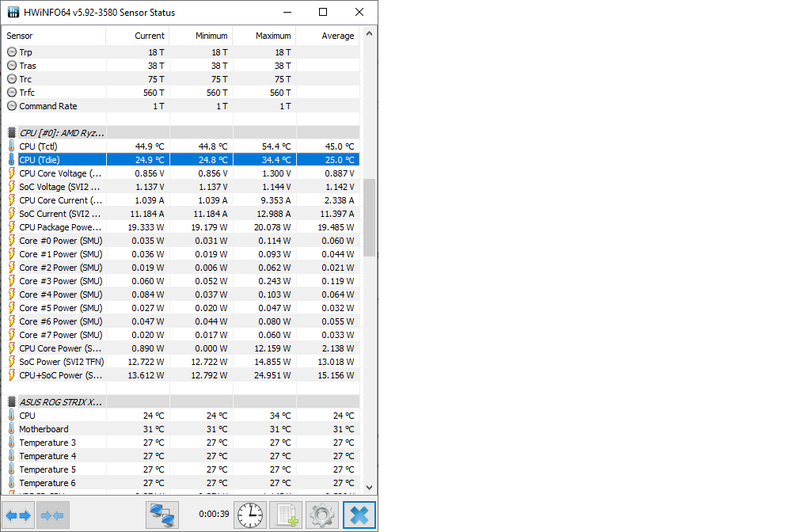
Task: Click the 24.951 W maximum CPU+SoC Power value
Action: pyautogui.click(x=272, y=375)
